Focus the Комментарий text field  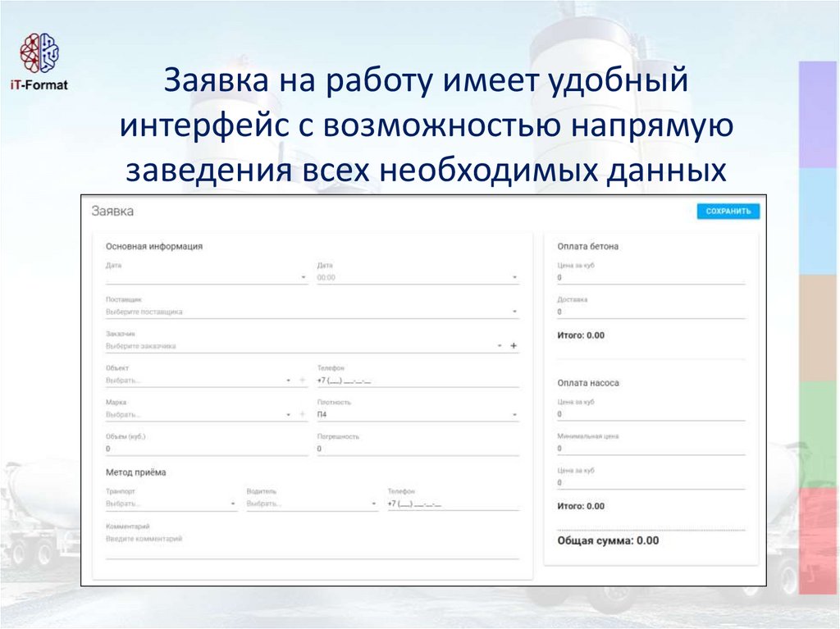pyautogui.click(x=312, y=545)
